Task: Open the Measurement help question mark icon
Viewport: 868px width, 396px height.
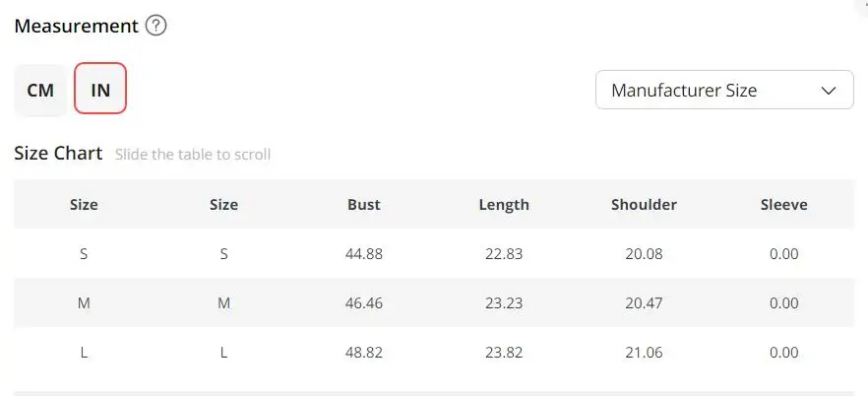Action: [x=156, y=26]
